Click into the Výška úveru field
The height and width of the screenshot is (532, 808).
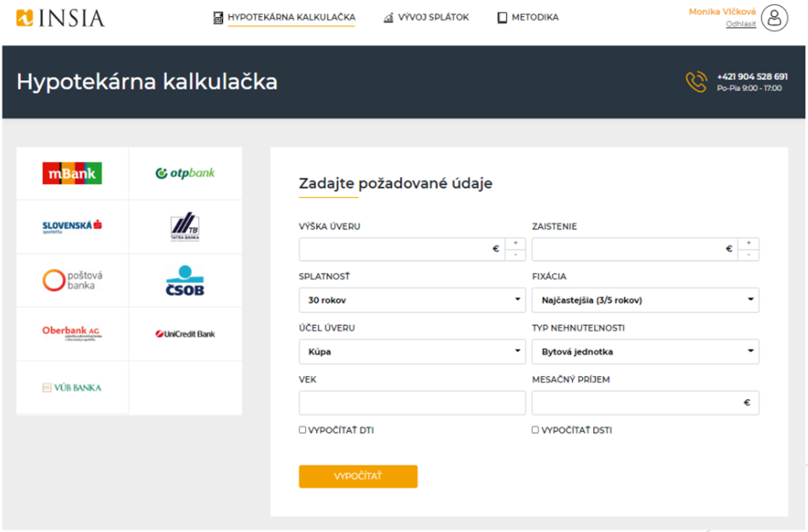(x=402, y=249)
